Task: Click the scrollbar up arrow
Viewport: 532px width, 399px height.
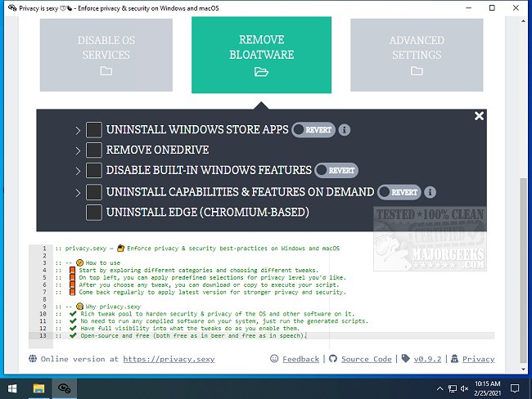Action: tap(523, 21)
